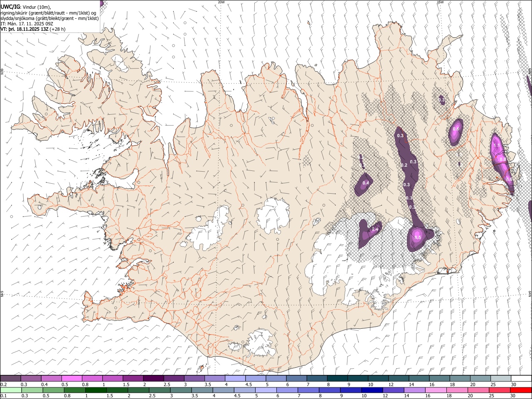Click the '0.8' snowfall value on the east coast
Screen dimensions: 532x399
[503, 159]
